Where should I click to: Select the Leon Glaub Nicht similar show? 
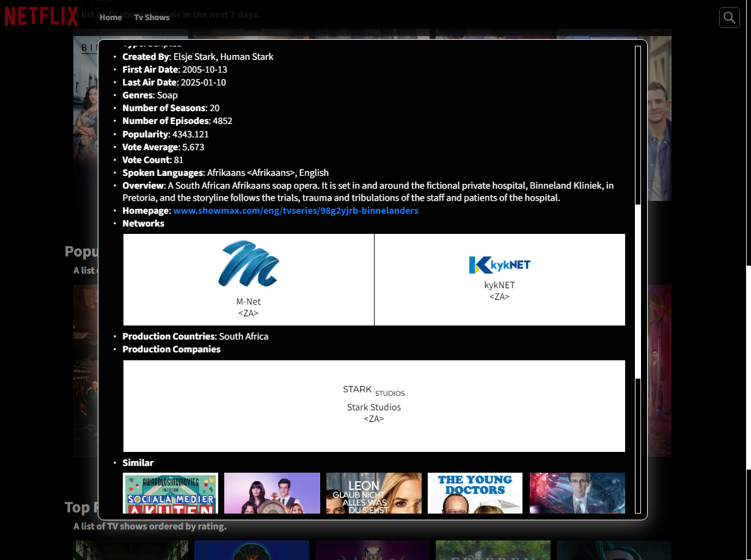tap(373, 493)
